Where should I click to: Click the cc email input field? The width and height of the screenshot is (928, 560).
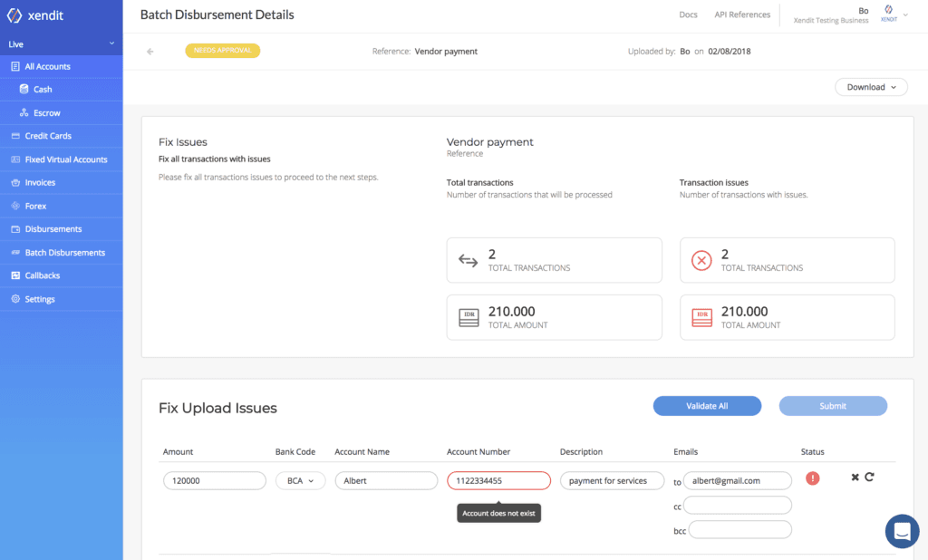point(737,505)
